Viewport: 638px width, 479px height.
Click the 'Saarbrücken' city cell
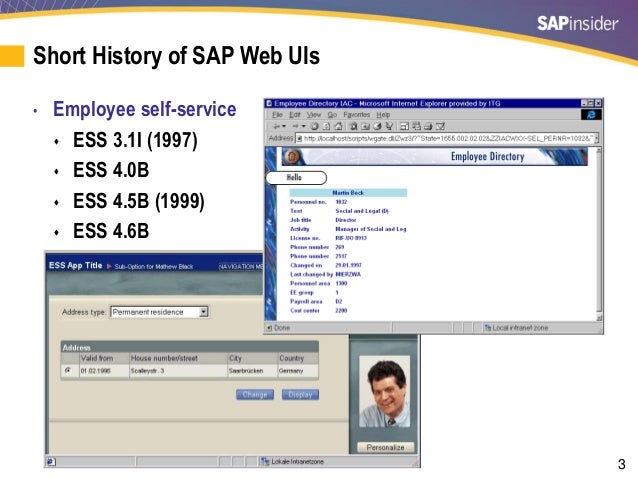tap(246, 371)
